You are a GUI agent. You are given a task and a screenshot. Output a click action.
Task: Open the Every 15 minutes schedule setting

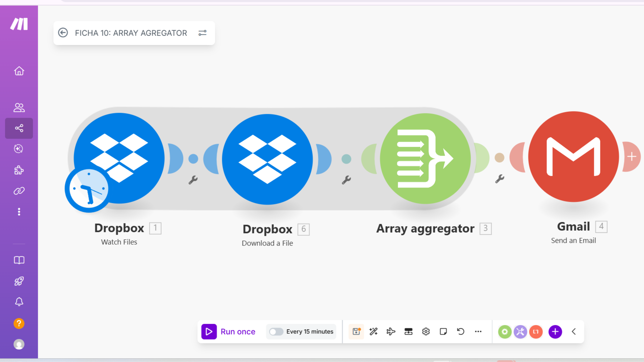[310, 332]
